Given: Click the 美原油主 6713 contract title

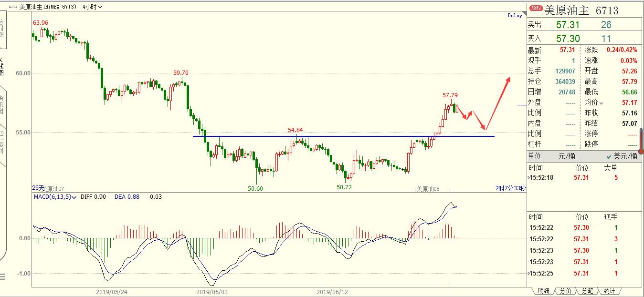Looking at the screenshot, I should (581, 10).
